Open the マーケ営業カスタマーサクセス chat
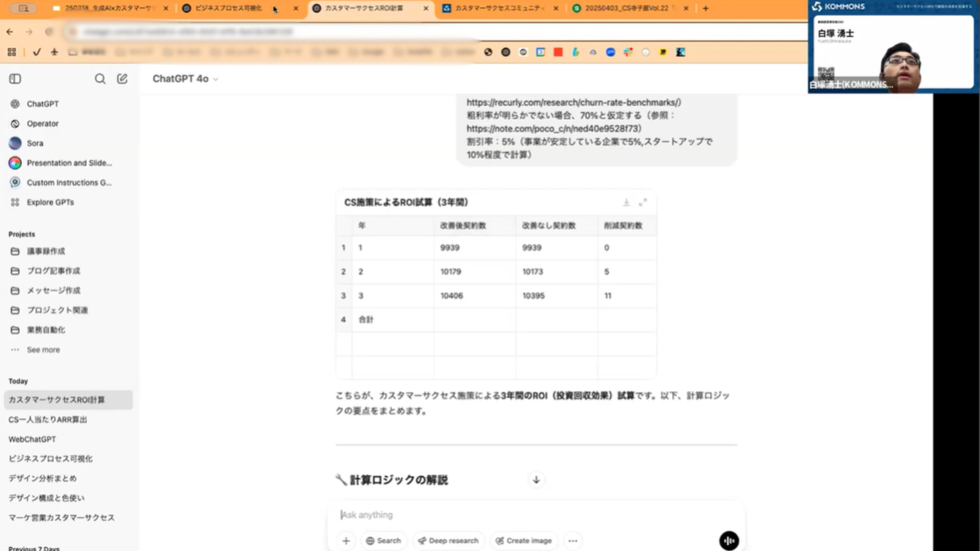Screen dimensions: 980x551 pyautogui.click(x=61, y=517)
